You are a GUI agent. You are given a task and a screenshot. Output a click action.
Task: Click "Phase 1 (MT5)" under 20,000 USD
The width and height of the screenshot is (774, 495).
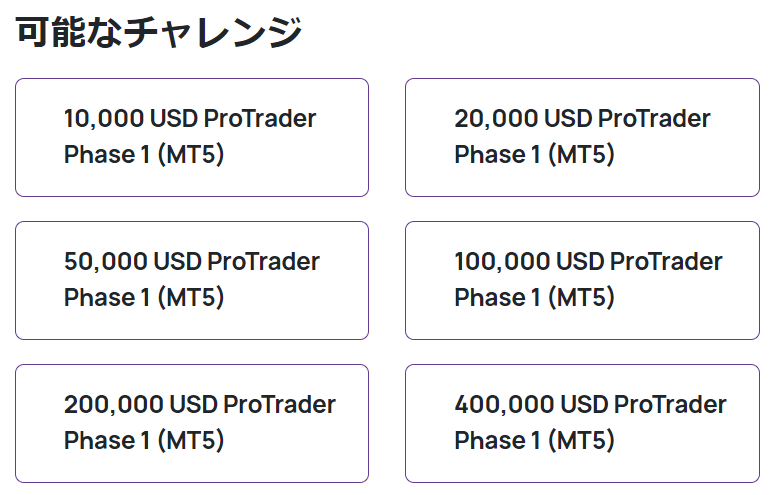pyautogui.click(x=534, y=155)
